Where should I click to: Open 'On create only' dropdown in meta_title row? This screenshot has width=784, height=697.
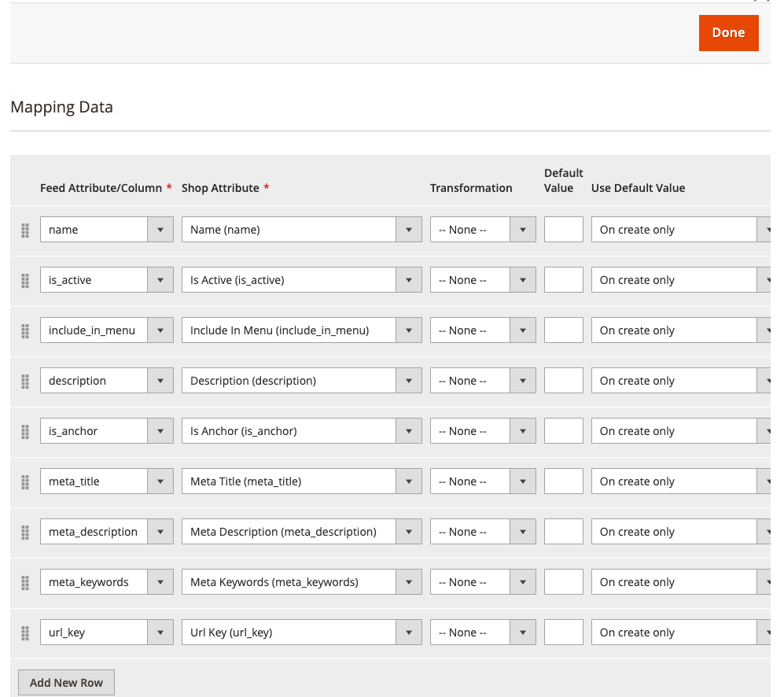680,481
